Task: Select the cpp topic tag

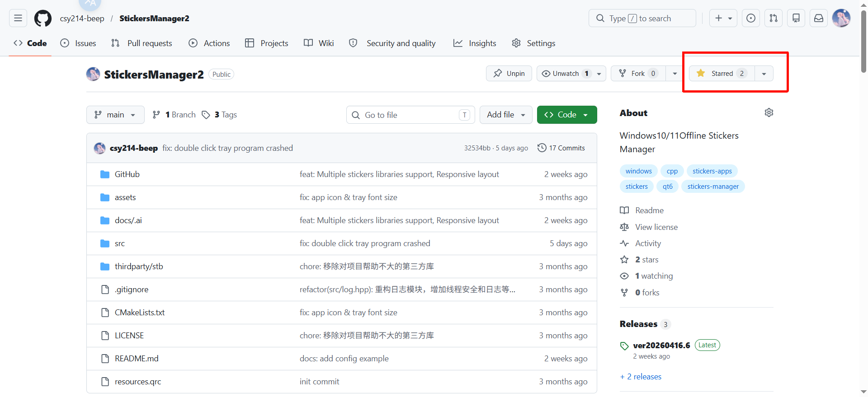Action: point(672,171)
